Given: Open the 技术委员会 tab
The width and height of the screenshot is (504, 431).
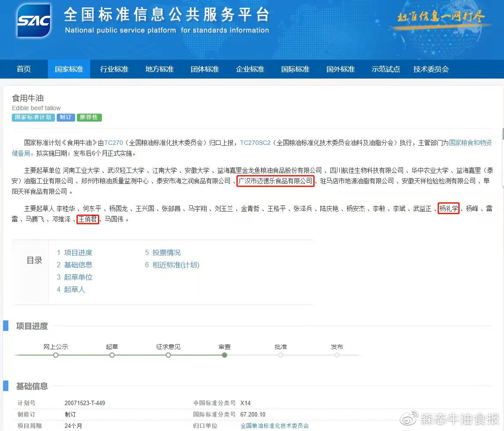Looking at the screenshot, I should [x=431, y=69].
